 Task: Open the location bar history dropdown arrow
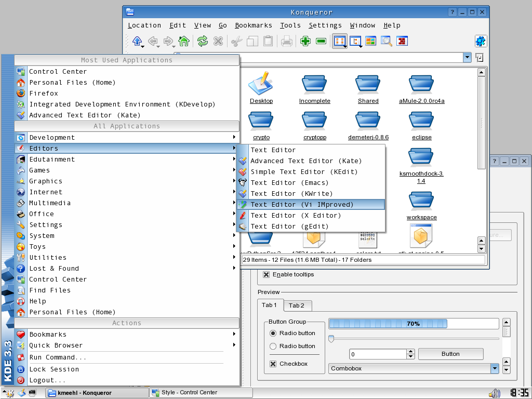click(467, 57)
